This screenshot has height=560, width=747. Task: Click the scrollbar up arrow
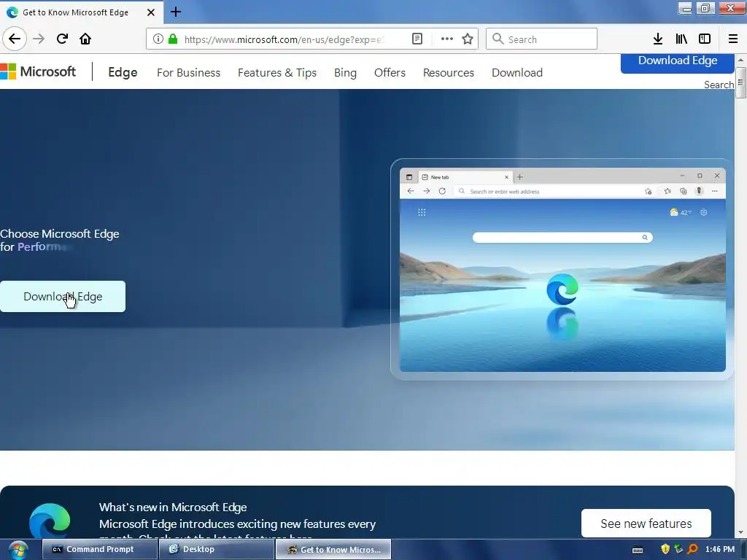click(x=740, y=60)
